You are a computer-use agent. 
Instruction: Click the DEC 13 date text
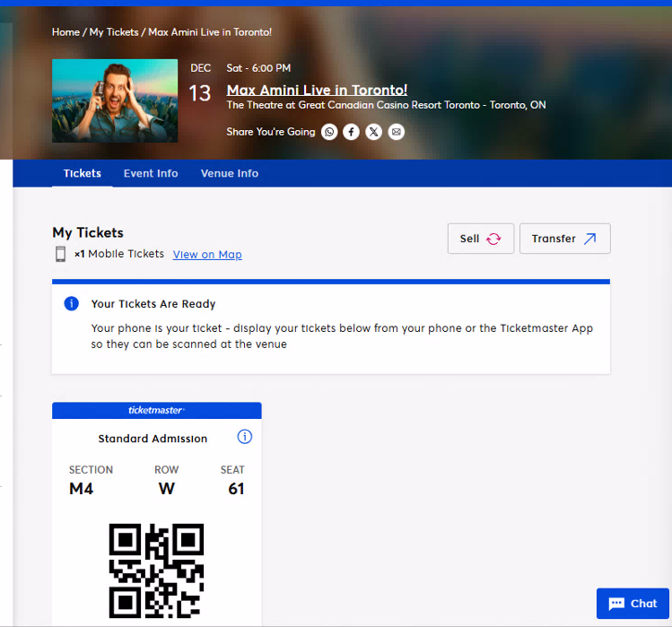(200, 83)
